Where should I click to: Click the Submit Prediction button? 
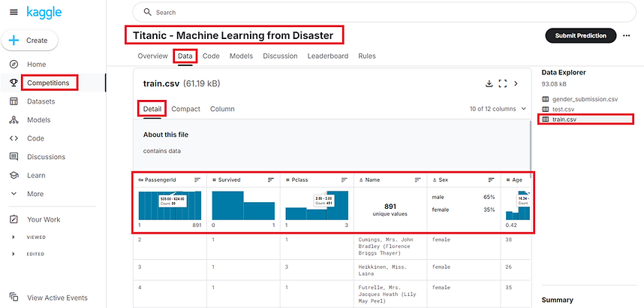[x=581, y=36]
